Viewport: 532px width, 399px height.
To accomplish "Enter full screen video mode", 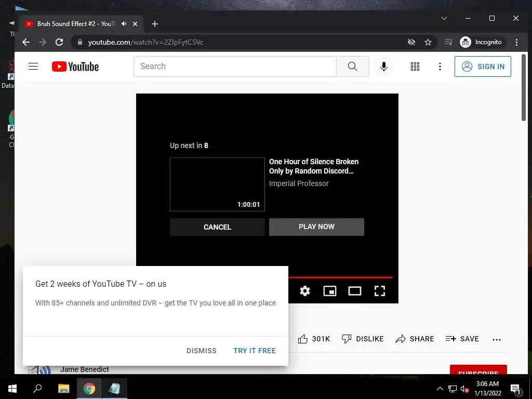I will (x=380, y=291).
